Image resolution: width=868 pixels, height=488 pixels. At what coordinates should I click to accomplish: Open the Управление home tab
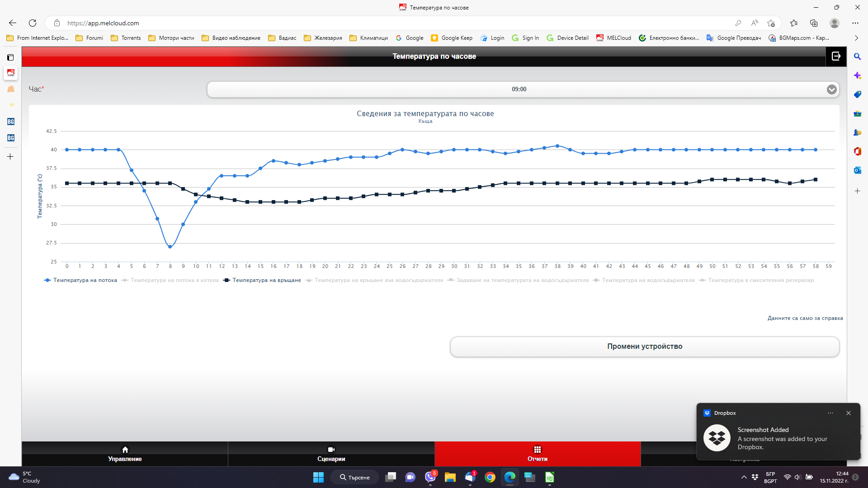coord(125,454)
